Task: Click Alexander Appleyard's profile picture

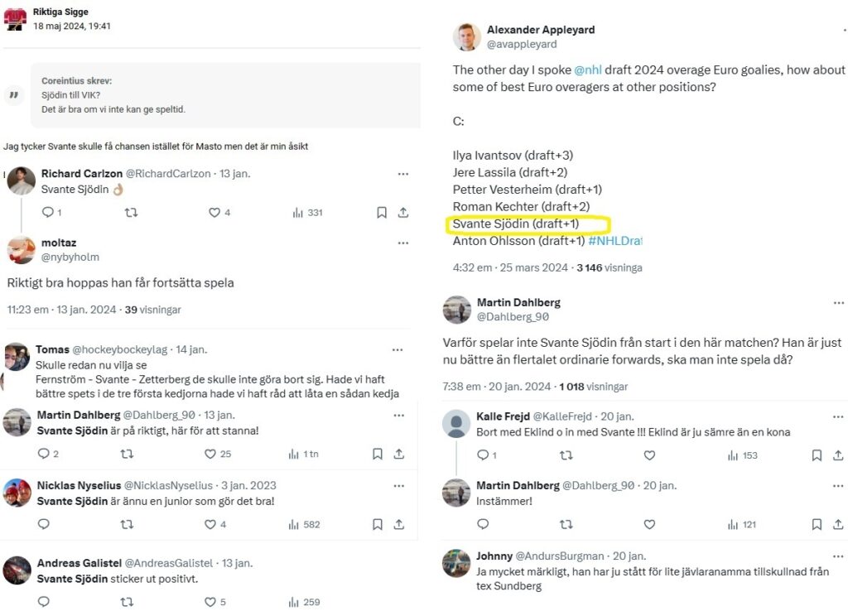Action: (x=467, y=37)
